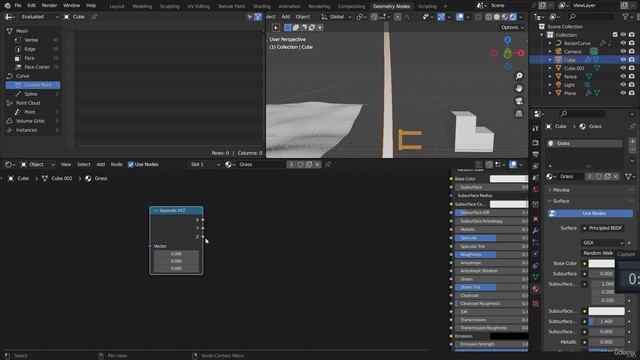Click the Separate XYZ node X value field

[176, 253]
